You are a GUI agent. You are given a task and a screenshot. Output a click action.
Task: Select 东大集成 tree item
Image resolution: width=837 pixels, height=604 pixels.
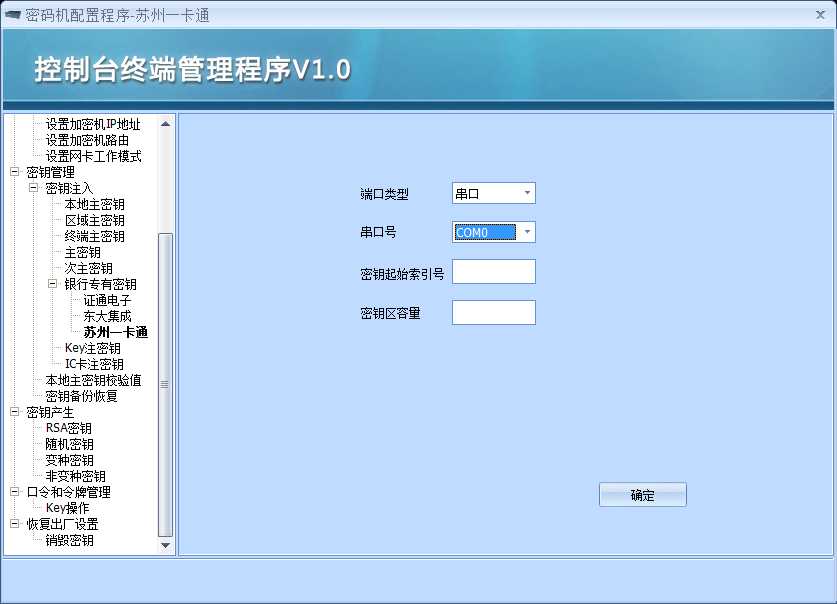point(107,316)
